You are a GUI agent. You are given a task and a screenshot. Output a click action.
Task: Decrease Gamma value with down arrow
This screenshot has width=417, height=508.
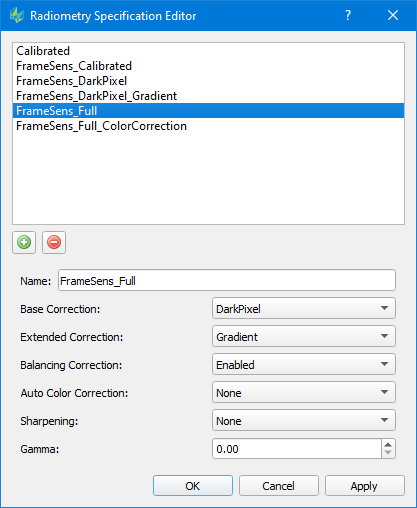tap(388, 453)
